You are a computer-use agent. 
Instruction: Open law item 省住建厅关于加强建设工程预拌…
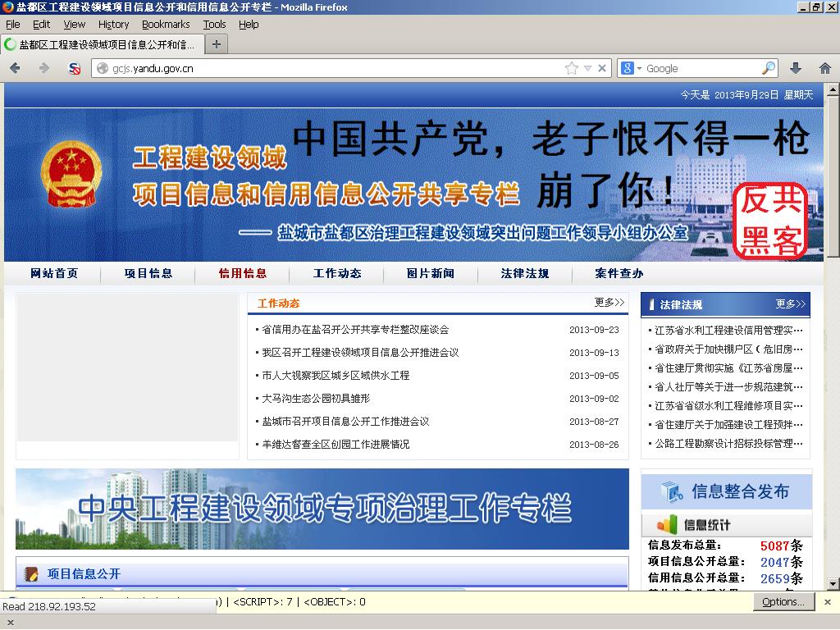pyautogui.click(x=728, y=425)
